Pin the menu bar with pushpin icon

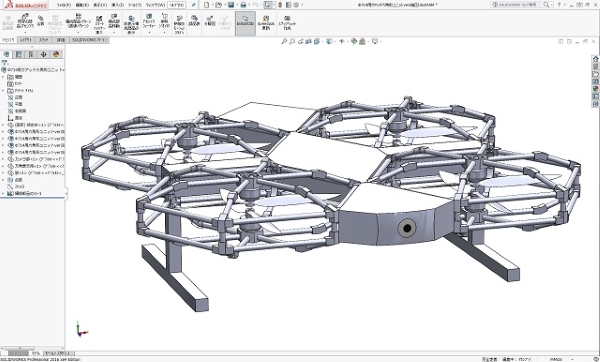coord(194,5)
